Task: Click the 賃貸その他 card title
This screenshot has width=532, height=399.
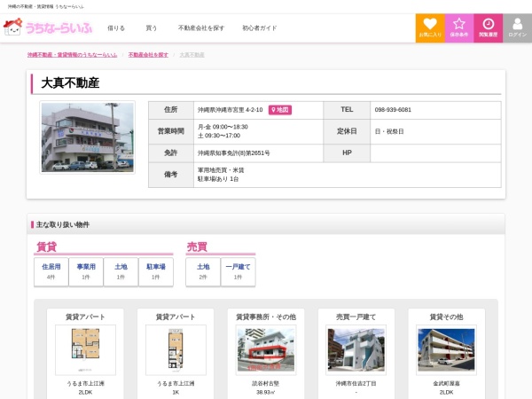Action: click(x=447, y=317)
